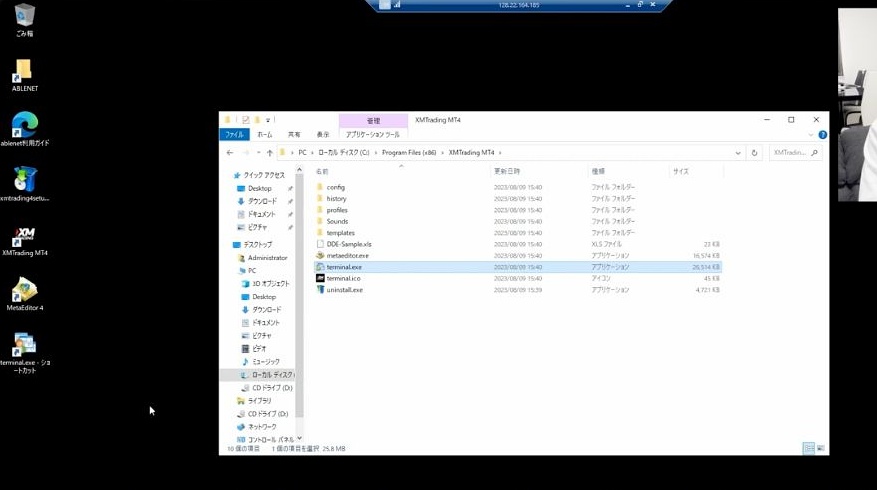Select terminal.exe application file
Viewport: 877px width, 490px height.
point(517,267)
